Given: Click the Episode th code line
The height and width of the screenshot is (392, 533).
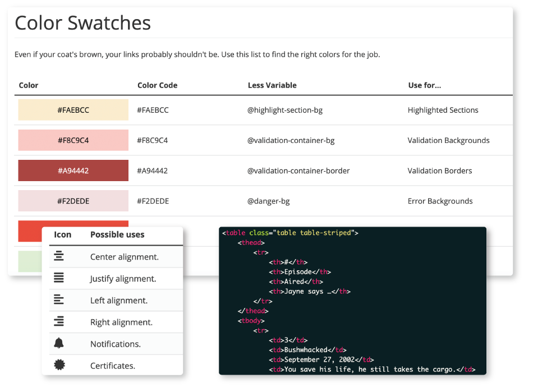Looking at the screenshot, I should click(x=300, y=272).
